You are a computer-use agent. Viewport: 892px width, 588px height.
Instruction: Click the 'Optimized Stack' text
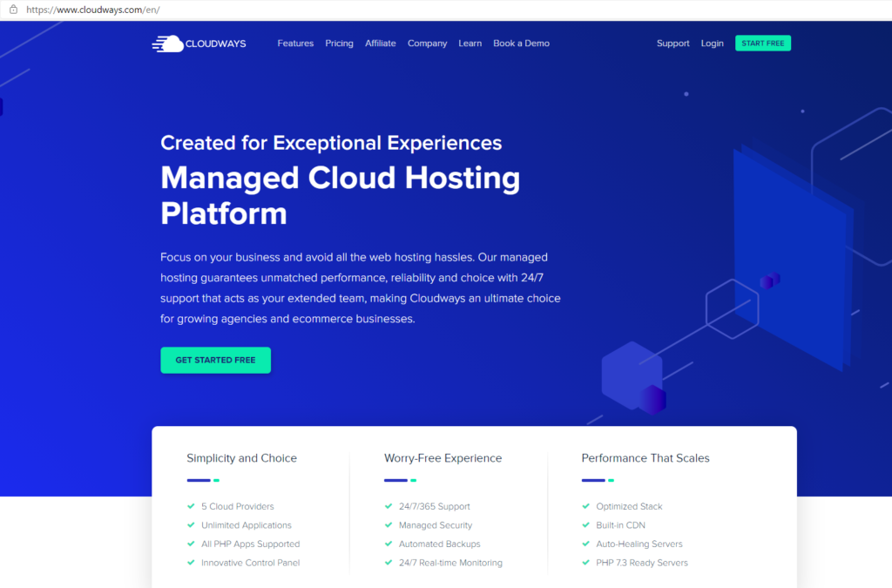point(629,506)
